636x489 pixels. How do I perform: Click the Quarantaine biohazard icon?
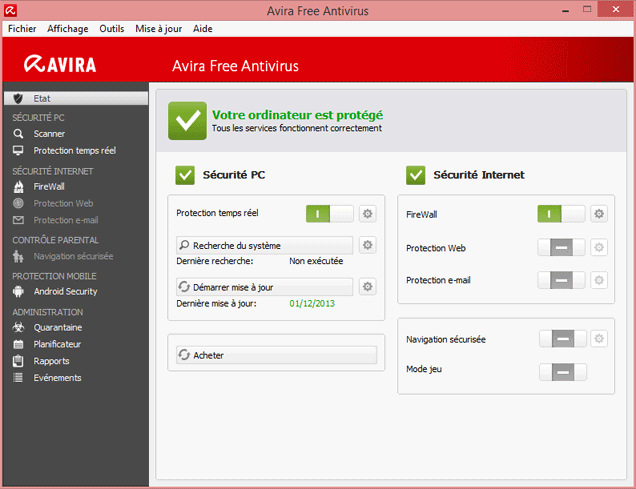[x=18, y=327]
